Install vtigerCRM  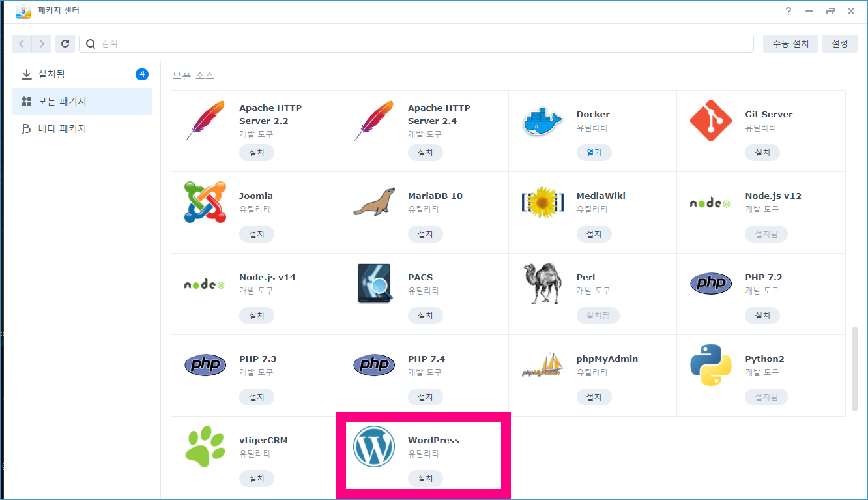pos(257,478)
